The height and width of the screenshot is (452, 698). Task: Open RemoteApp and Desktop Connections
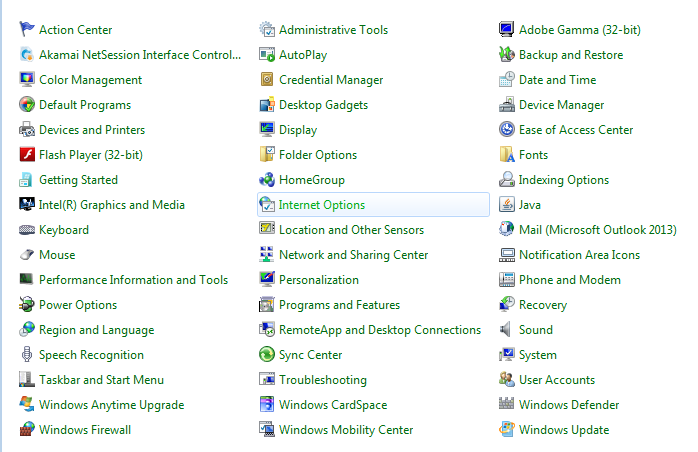[x=380, y=330]
